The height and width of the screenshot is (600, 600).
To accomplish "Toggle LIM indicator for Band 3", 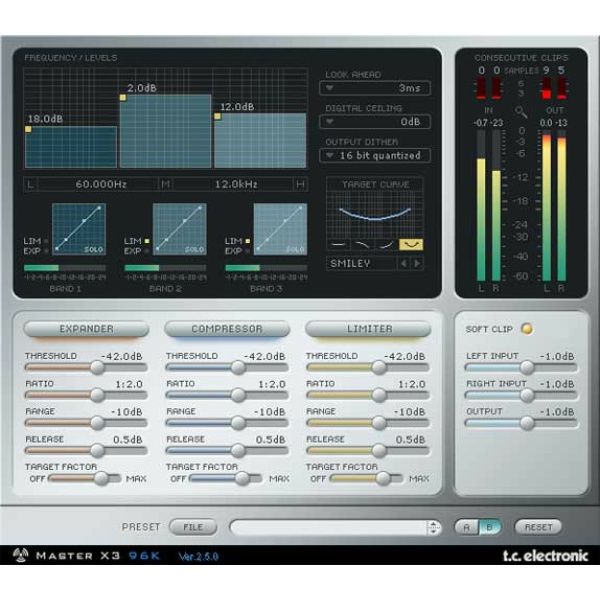I will pyautogui.click(x=248, y=241).
